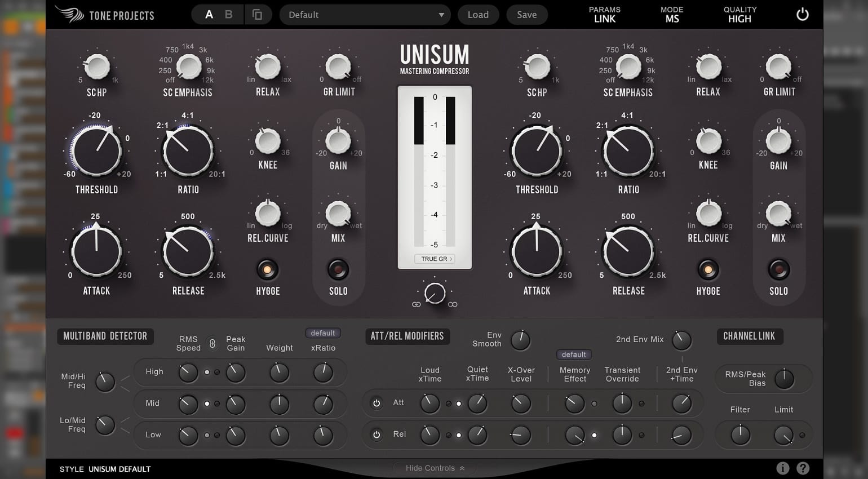
Task: Toggle the Rel modifiers power button
Action: [377, 434]
